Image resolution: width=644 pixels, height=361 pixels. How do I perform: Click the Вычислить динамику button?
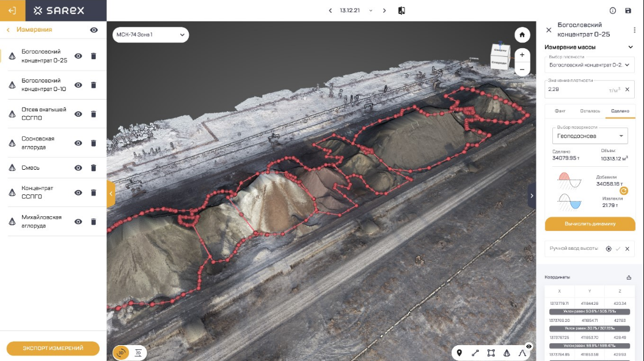[x=590, y=224]
